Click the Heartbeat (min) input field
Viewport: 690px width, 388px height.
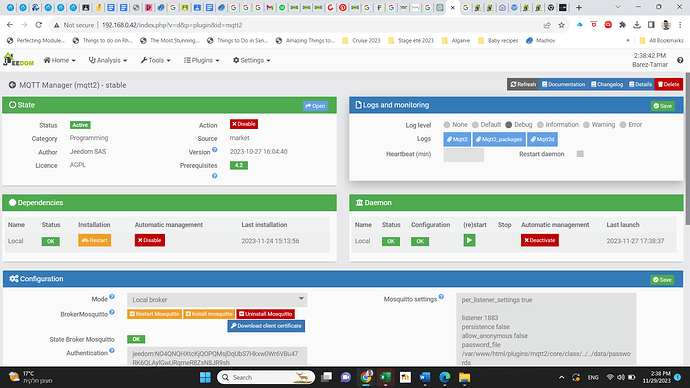pyautogui.click(x=464, y=155)
